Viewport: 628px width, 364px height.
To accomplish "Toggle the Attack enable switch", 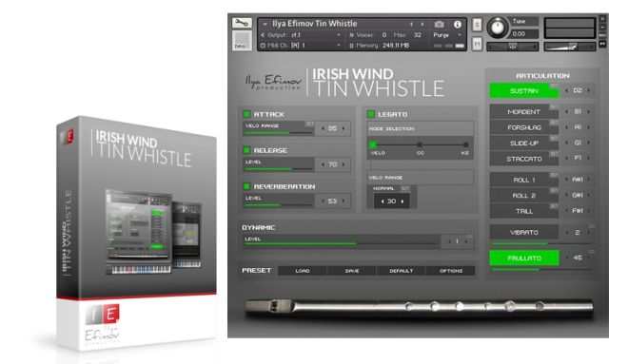I will pyautogui.click(x=246, y=114).
